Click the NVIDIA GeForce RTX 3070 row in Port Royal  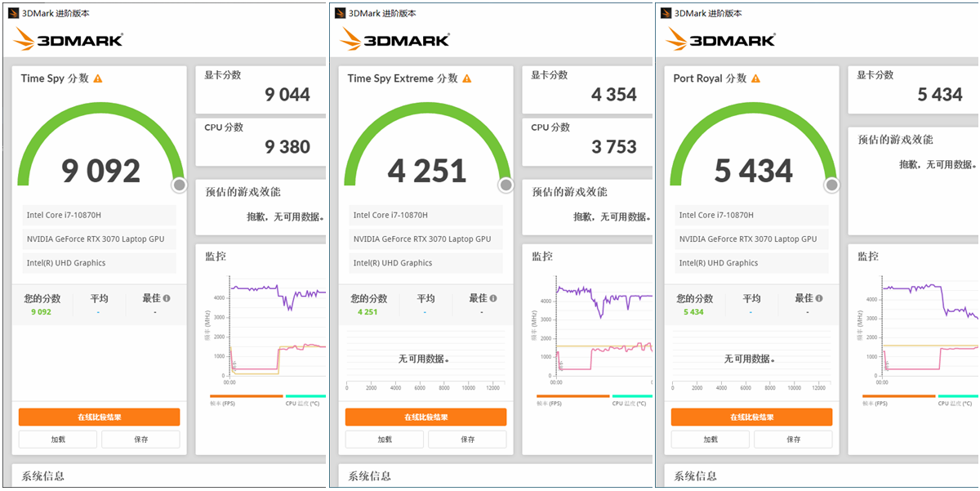[751, 239]
